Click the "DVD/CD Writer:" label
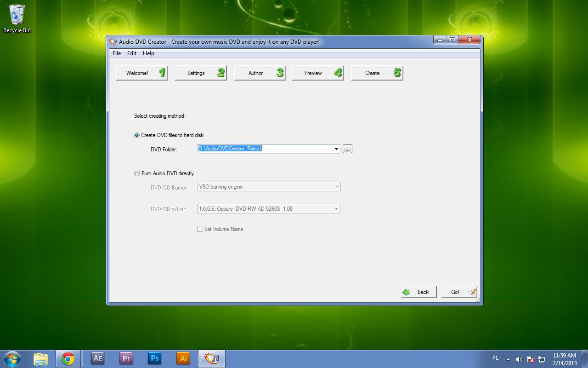The image size is (588, 368). click(x=168, y=209)
